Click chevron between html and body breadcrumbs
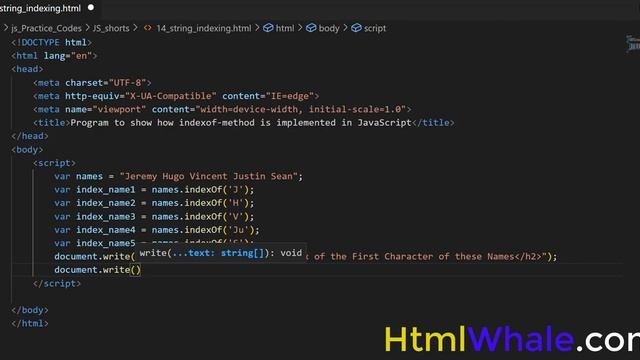 pos(300,28)
